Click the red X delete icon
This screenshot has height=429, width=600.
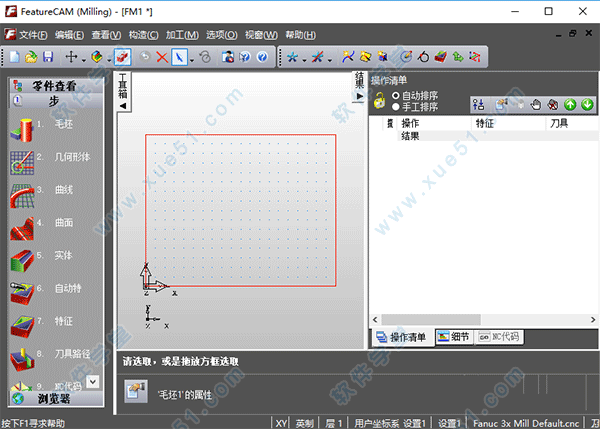(162, 57)
